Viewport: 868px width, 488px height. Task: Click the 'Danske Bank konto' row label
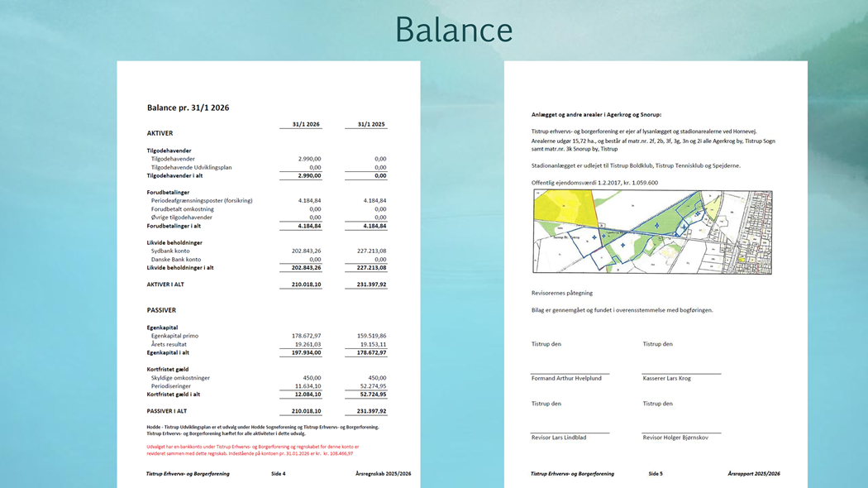click(x=175, y=260)
